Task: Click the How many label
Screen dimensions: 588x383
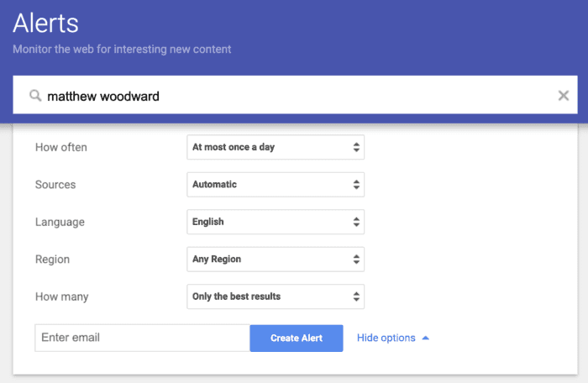Action: [x=62, y=296]
